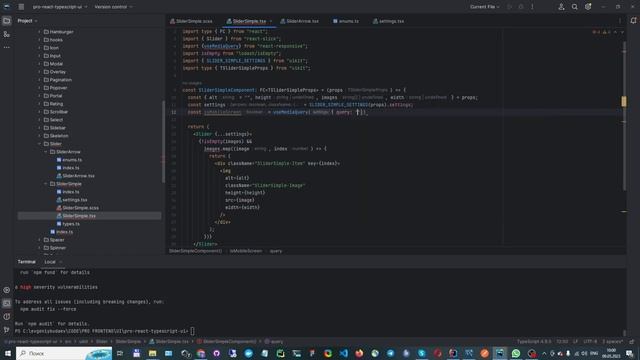The height and width of the screenshot is (360, 640).
Task: Open Visual Studio Code from taskbar
Action: (344, 353)
